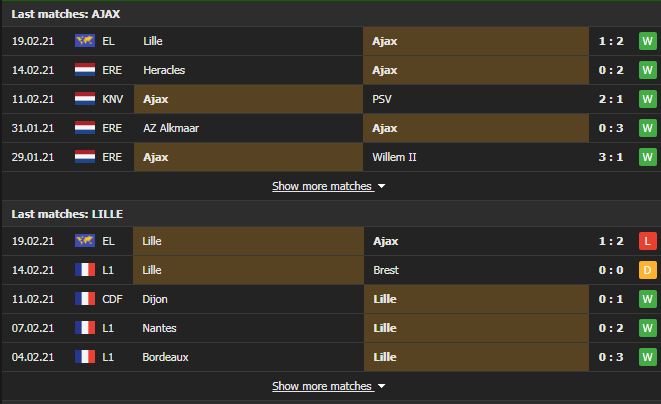Click the 0 : 2 score in the Heracles row
Screen dimensions: 661x404
[x=611, y=70]
